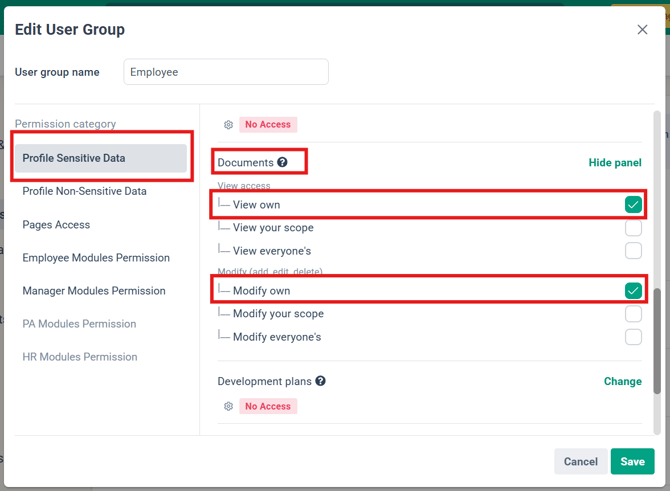The width and height of the screenshot is (670, 491).
Task: Click the help icon beside Development plans
Action: 320,381
